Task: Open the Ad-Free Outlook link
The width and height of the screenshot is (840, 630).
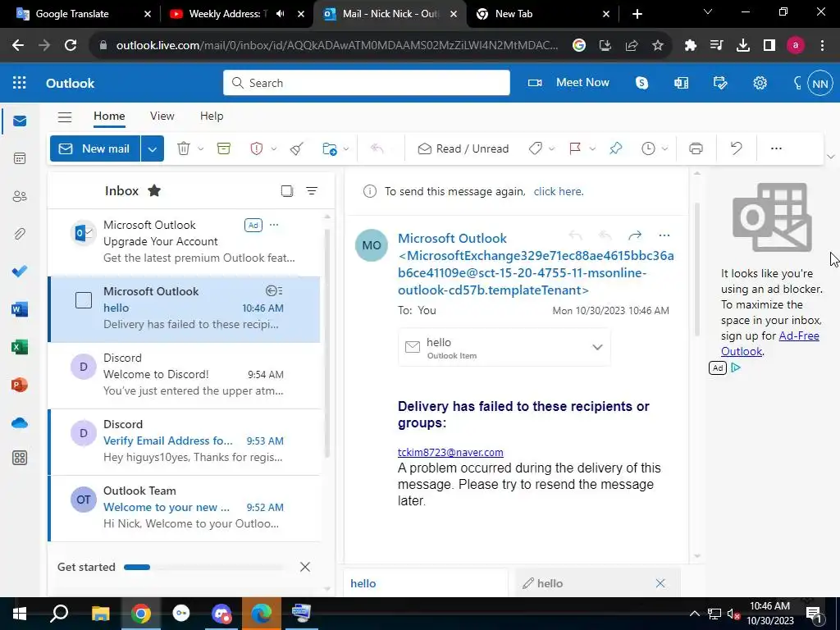Action: coord(769,344)
